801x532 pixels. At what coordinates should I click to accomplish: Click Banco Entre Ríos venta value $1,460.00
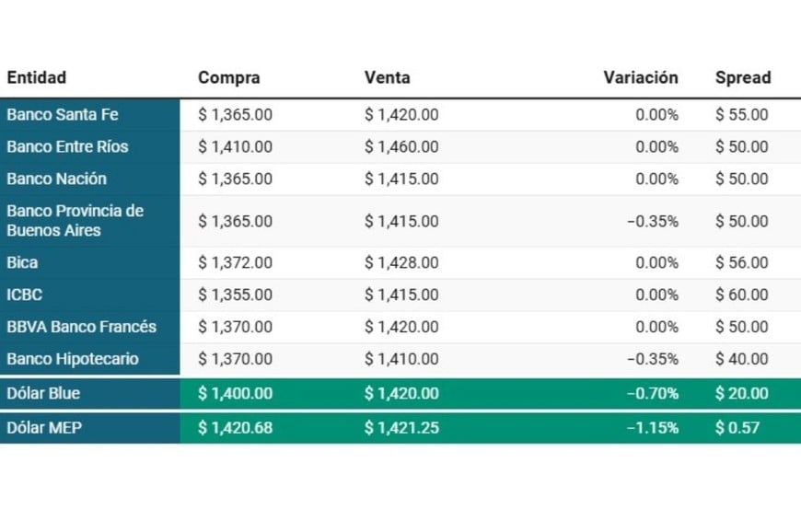(x=401, y=147)
